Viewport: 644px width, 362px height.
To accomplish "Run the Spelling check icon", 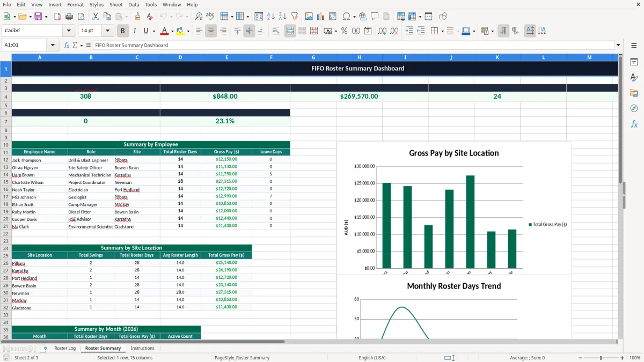I will click(x=210, y=17).
